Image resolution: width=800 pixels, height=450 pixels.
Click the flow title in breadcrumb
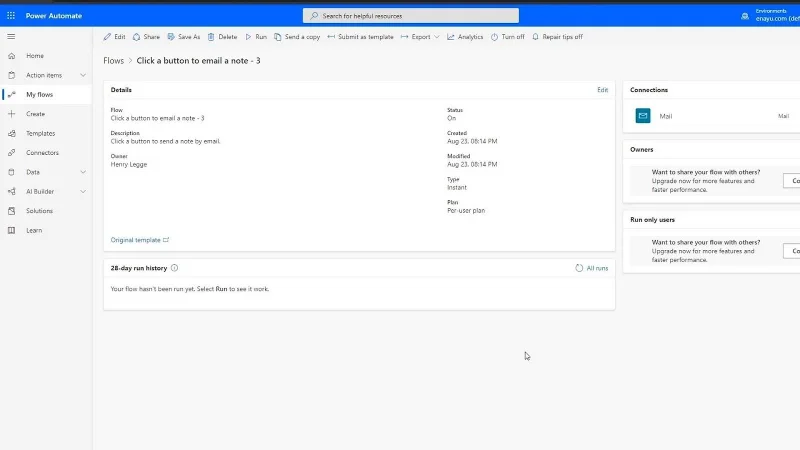(x=198, y=61)
